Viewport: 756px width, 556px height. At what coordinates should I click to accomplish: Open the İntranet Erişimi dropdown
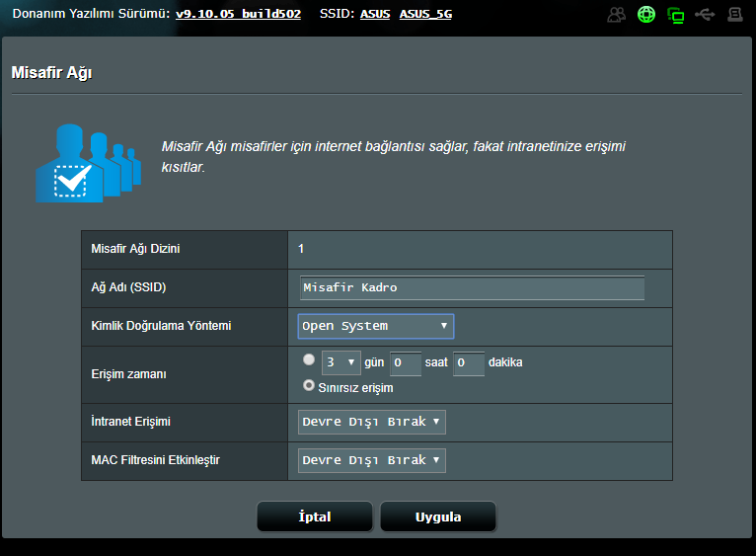click(x=372, y=422)
